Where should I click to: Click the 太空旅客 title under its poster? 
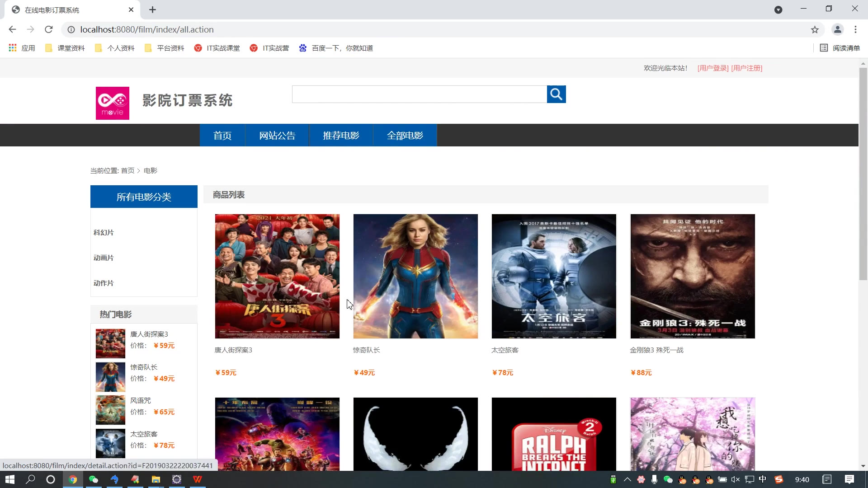(505, 350)
